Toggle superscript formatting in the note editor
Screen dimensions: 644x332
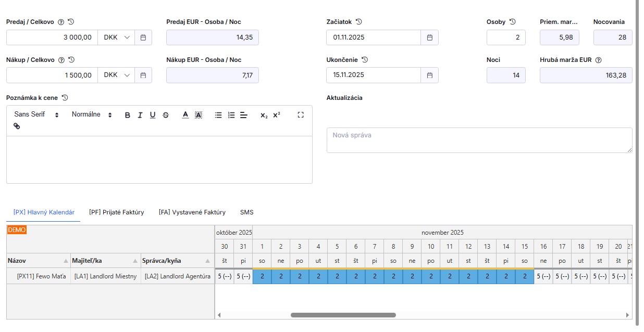[x=277, y=115]
